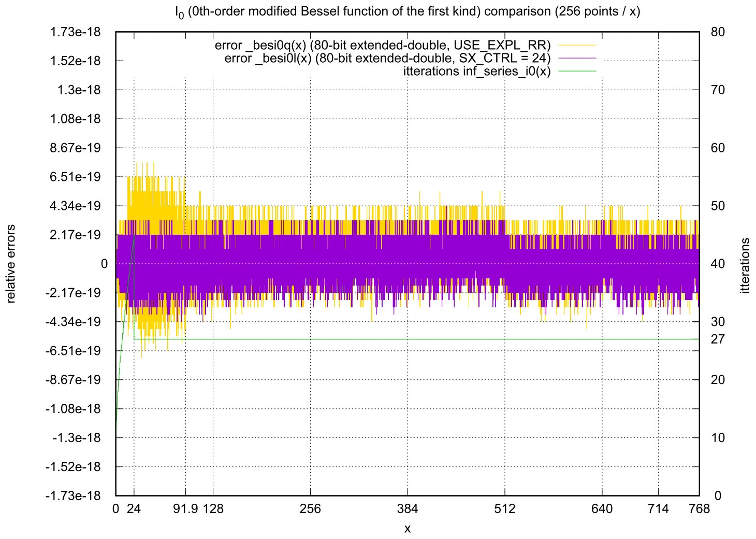Click the 0 tick on left y-axis
756x539 pixels.
tap(104, 264)
